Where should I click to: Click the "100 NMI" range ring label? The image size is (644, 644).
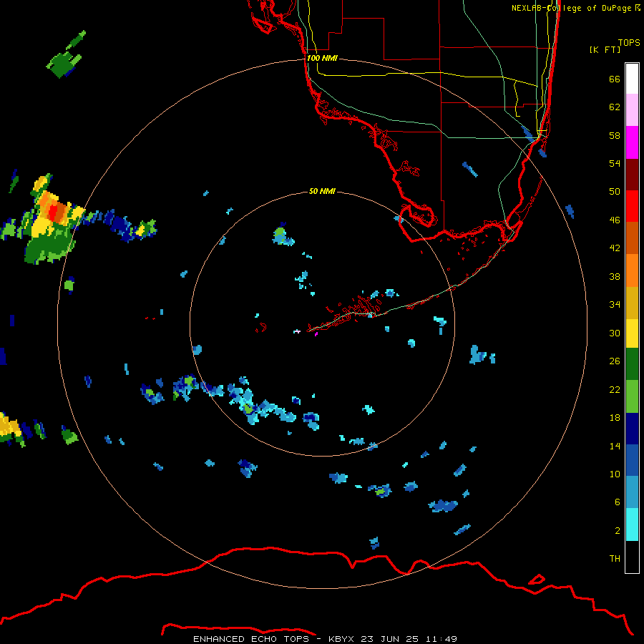tap(322, 59)
